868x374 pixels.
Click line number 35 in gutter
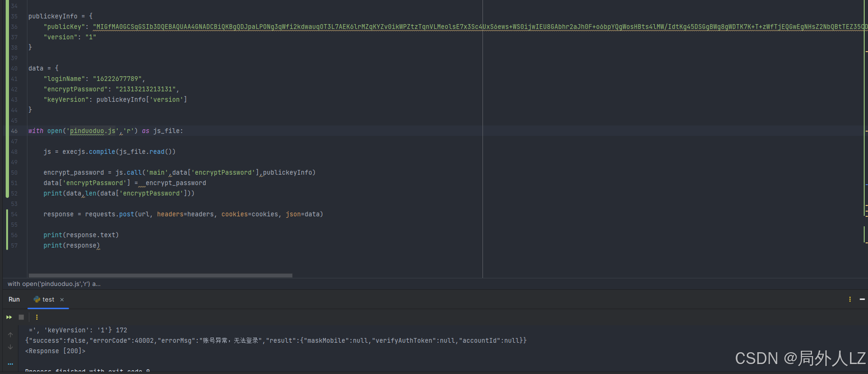tap(14, 17)
